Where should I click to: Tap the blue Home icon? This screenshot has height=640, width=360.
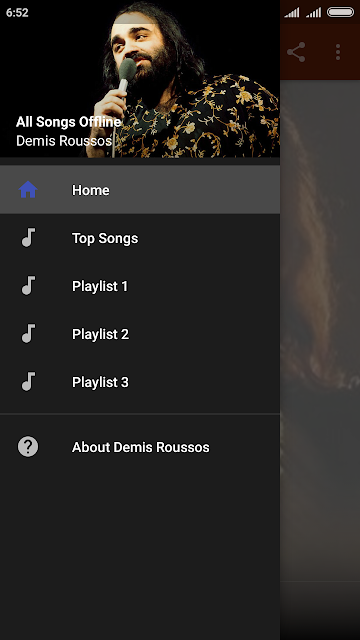28,190
